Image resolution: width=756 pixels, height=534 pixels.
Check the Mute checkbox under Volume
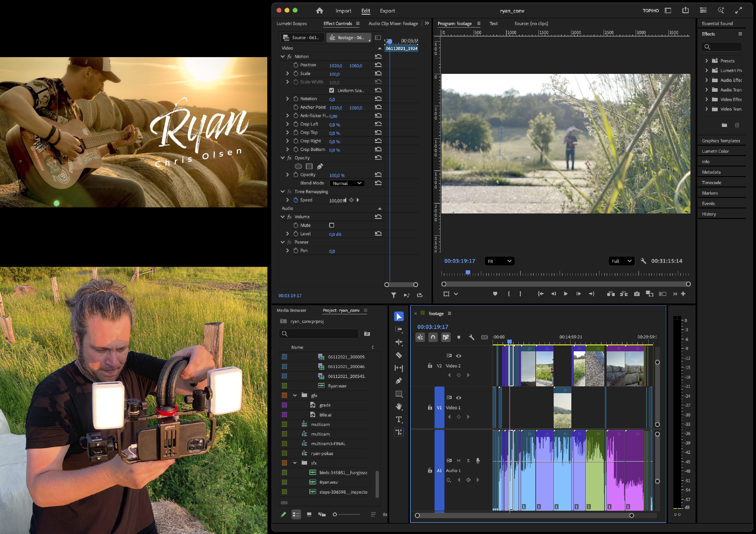[332, 225]
